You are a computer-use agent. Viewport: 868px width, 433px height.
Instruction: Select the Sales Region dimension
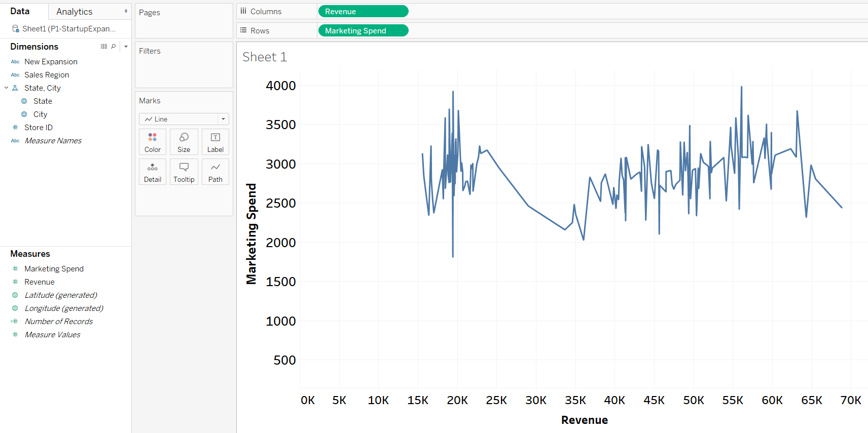[47, 75]
